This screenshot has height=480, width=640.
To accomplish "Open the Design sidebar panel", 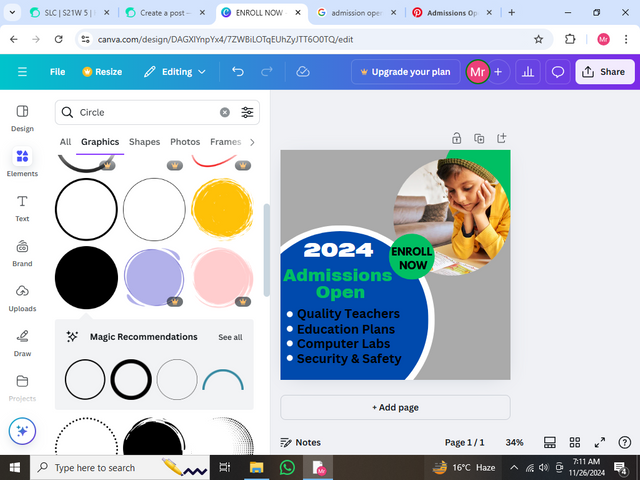I will point(22,119).
